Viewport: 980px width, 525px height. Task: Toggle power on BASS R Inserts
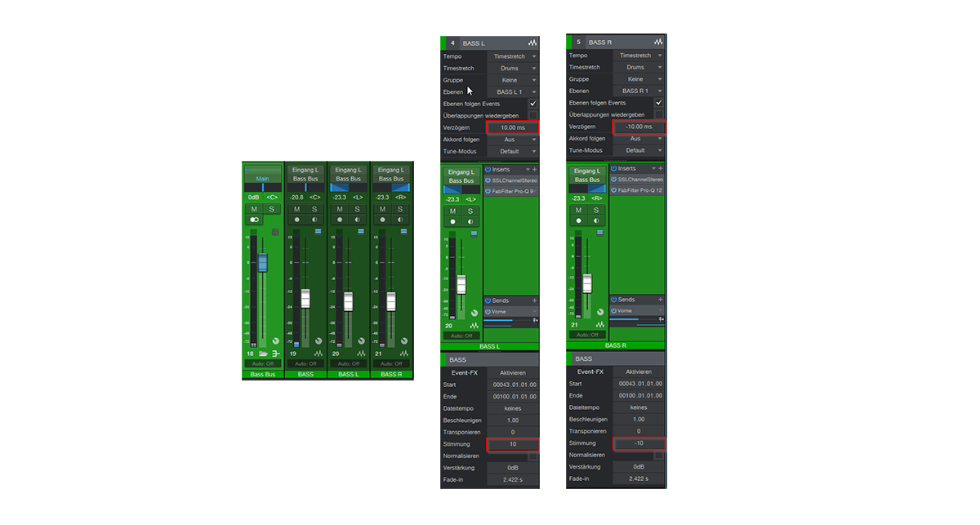click(x=613, y=168)
